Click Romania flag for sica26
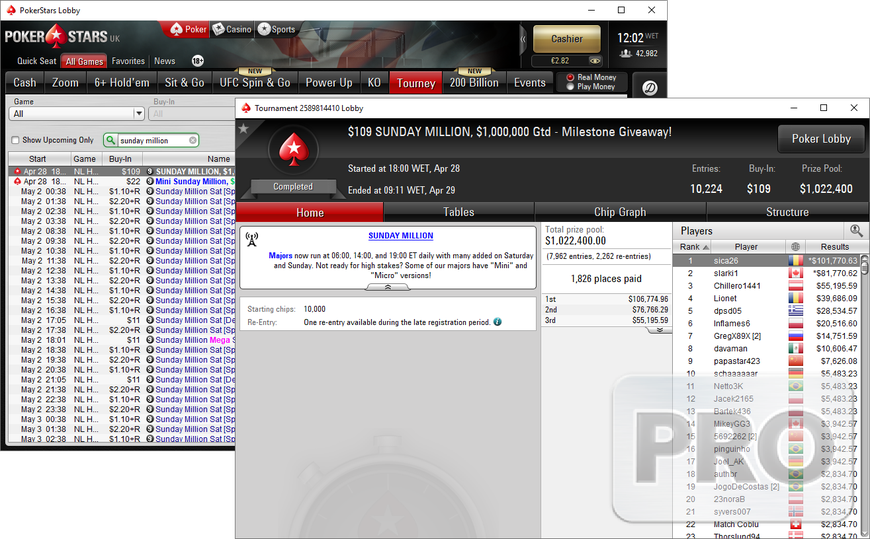The image size is (870, 539). [795, 260]
